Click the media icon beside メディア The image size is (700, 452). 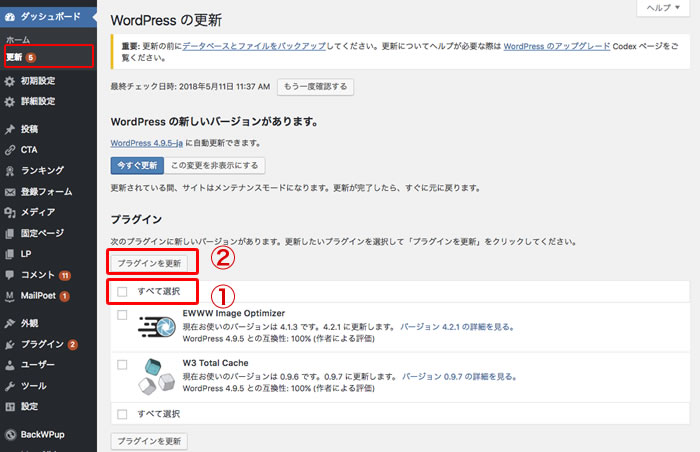10,212
